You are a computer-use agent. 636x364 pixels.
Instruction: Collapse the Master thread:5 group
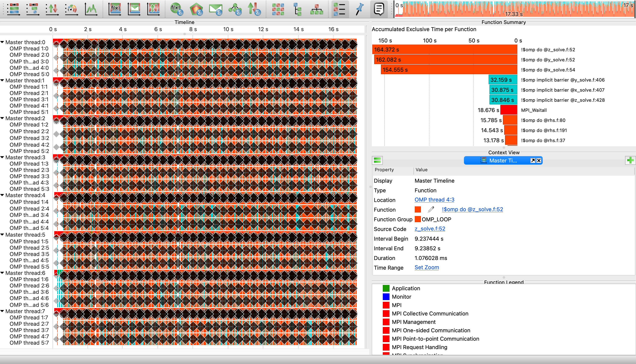click(2, 235)
